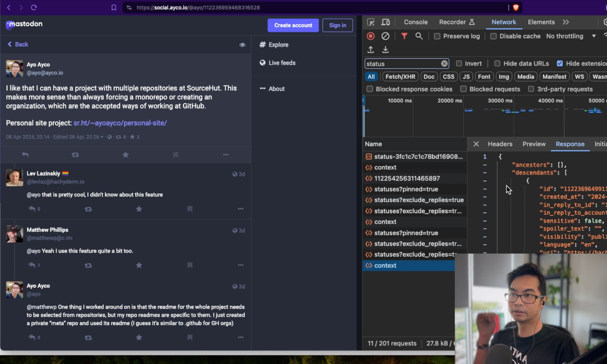This screenshot has width=607, height=364.
Task: Boost Lev Lazinskiy's reply
Action: [88, 209]
